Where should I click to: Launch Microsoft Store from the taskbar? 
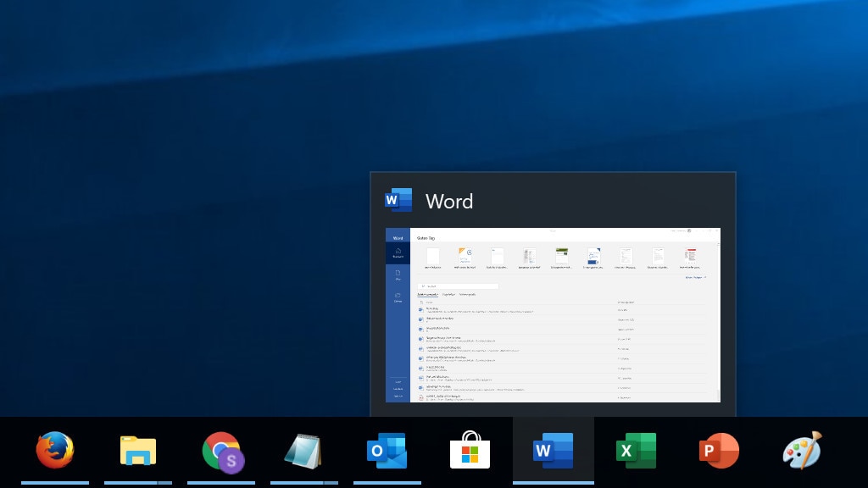click(470, 451)
